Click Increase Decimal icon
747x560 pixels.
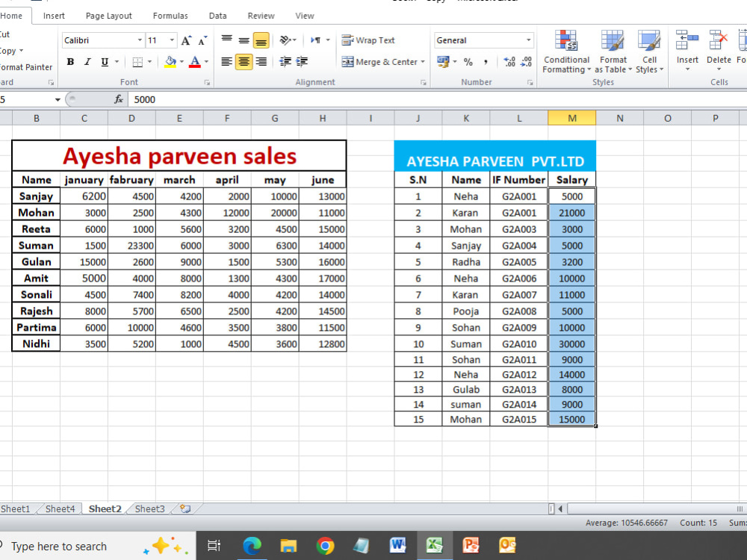coord(509,62)
